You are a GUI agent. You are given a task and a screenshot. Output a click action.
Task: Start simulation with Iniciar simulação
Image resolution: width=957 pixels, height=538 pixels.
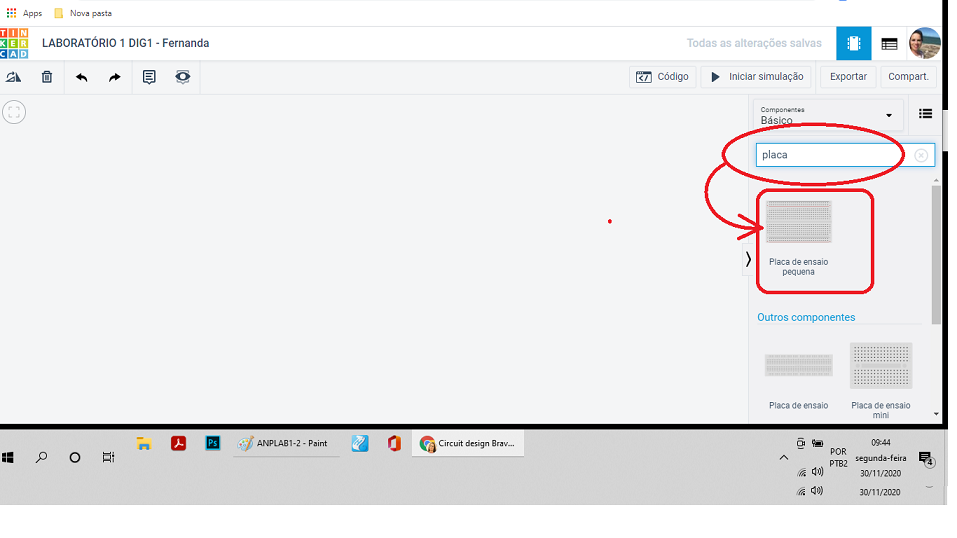pyautogui.click(x=757, y=77)
